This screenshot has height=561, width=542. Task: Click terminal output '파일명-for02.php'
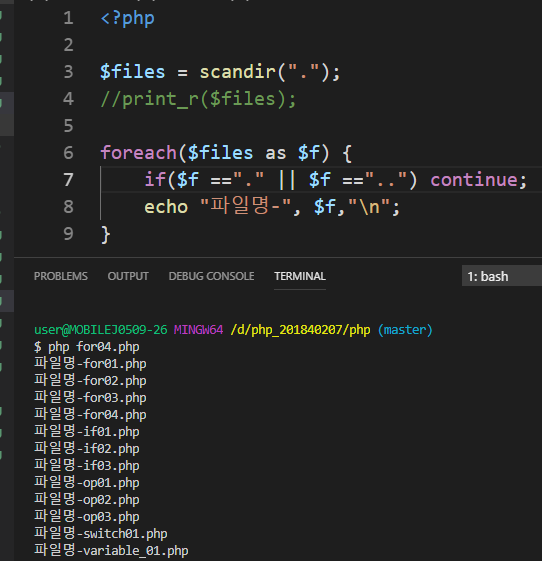click(90, 381)
